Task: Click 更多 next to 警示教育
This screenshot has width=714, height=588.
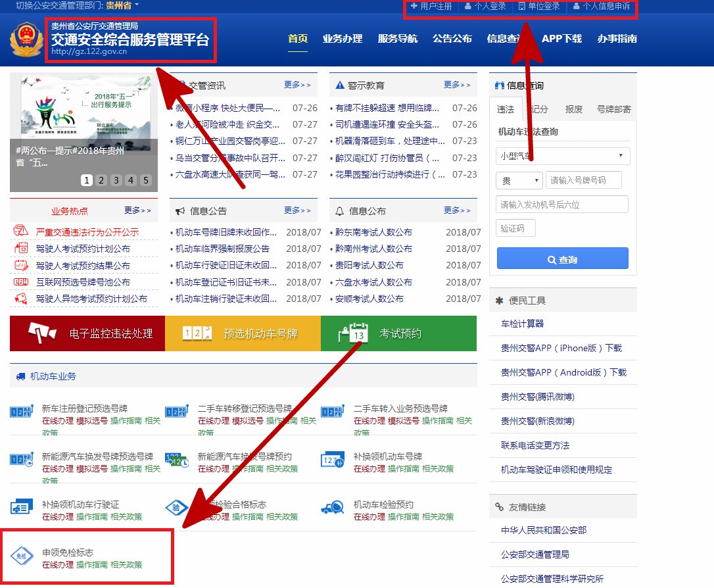Action: point(457,85)
